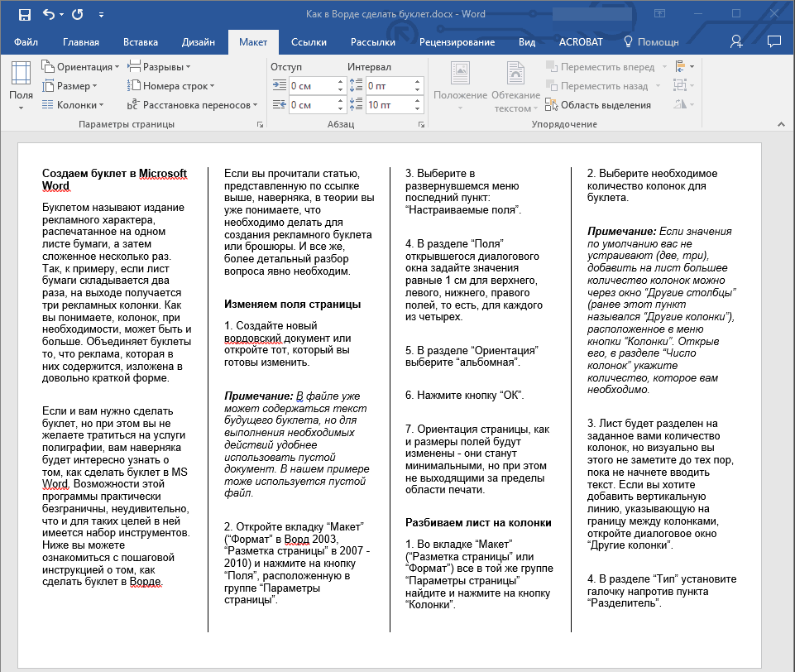Switch to the Ссылки tab
The image size is (795, 672).
[309, 42]
